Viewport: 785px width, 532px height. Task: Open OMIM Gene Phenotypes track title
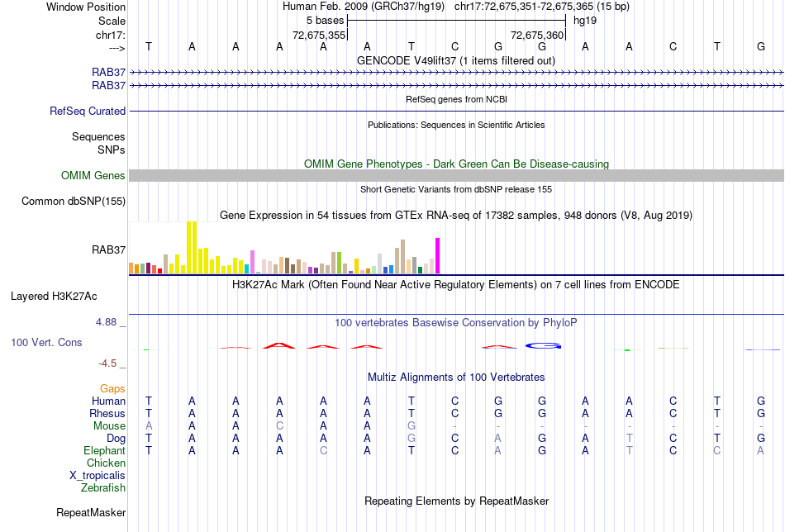click(x=457, y=164)
